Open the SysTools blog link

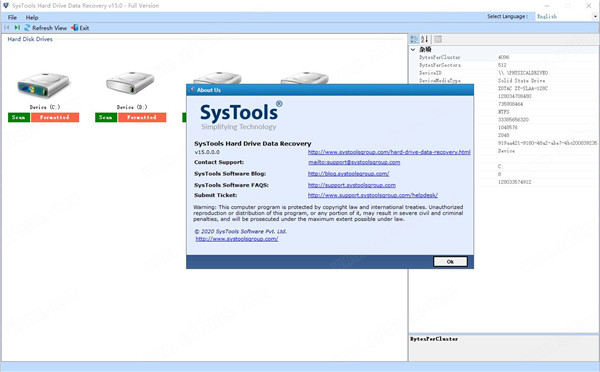pos(348,174)
